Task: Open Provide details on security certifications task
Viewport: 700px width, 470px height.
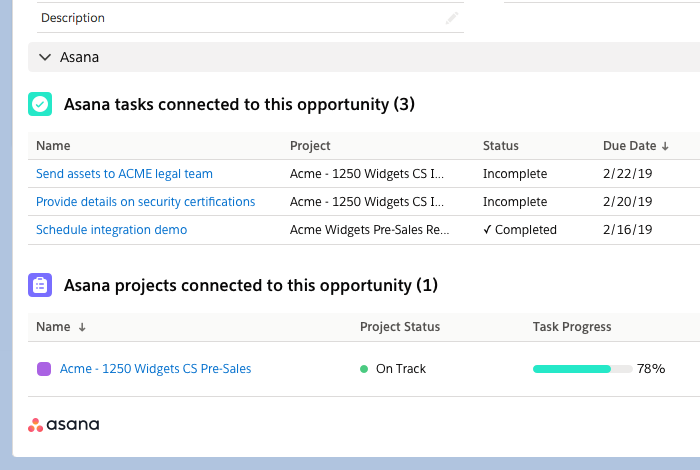Action: tap(146, 202)
